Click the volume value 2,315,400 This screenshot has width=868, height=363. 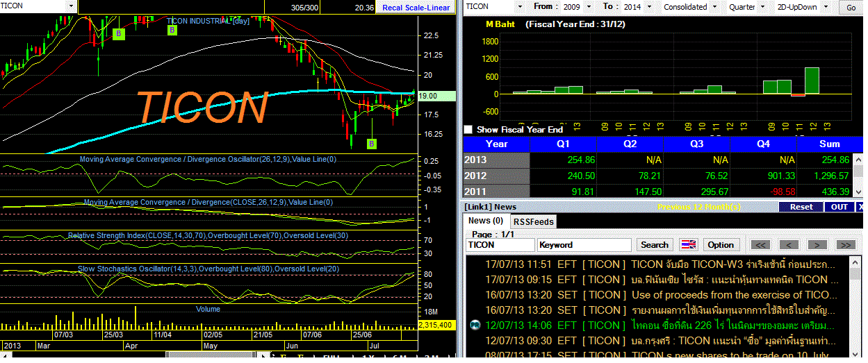point(436,325)
